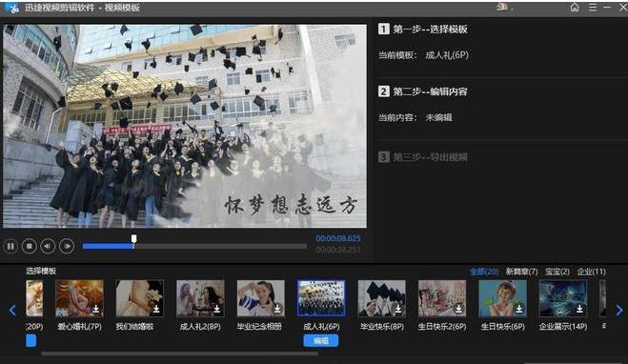Open step 第一步--选择模板
Viewport: 628px width, 364px height.
coord(423,29)
